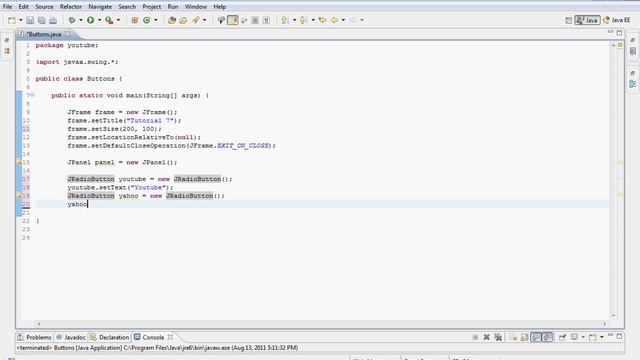Save the Buttons.java file

[x=30, y=20]
